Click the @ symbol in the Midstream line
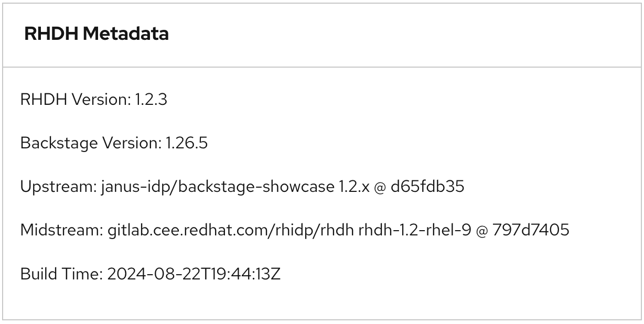The width and height of the screenshot is (644, 324). pos(481,230)
